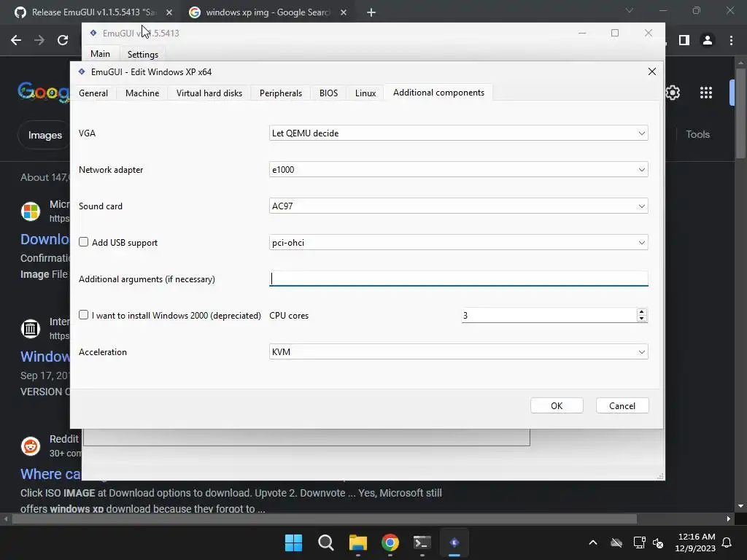Image resolution: width=747 pixels, height=560 pixels.
Task: Click the muted volume tray icon
Action: pyautogui.click(x=658, y=542)
